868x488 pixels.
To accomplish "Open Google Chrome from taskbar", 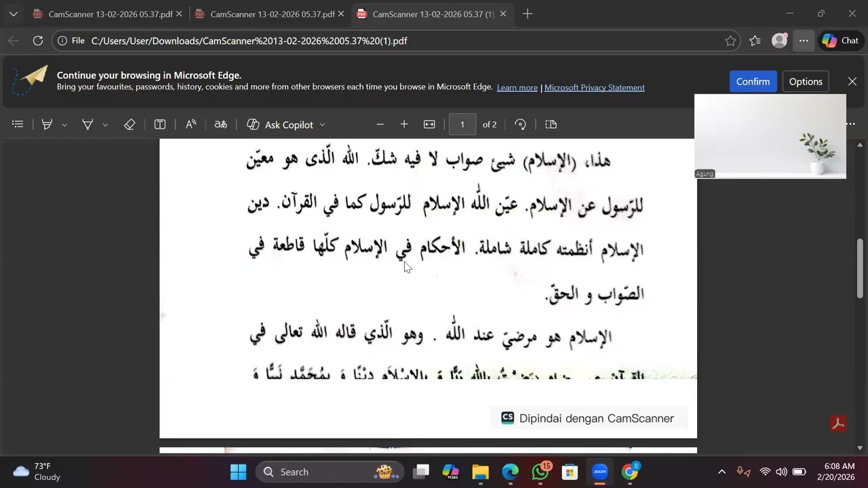I will click(630, 472).
